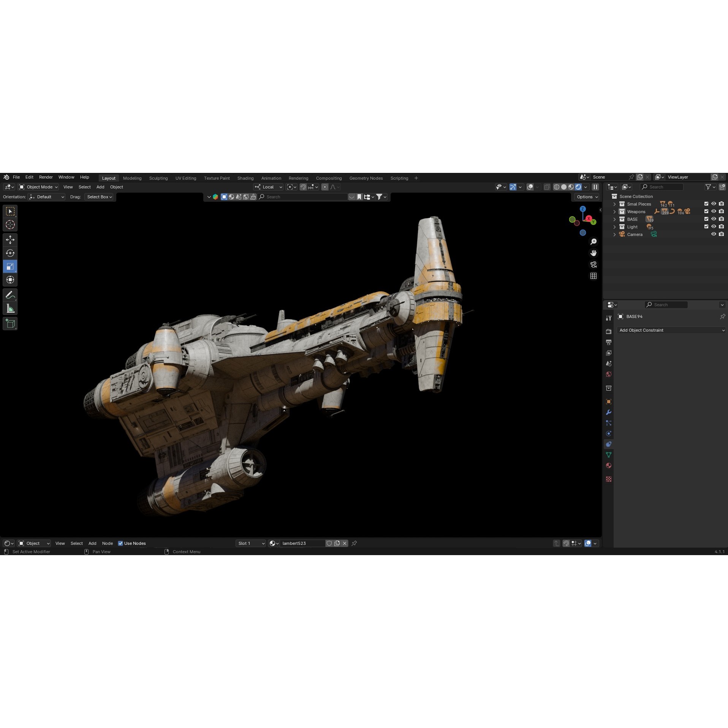
Task: Toggle the Use Nodes checkbox
Action: click(120, 543)
